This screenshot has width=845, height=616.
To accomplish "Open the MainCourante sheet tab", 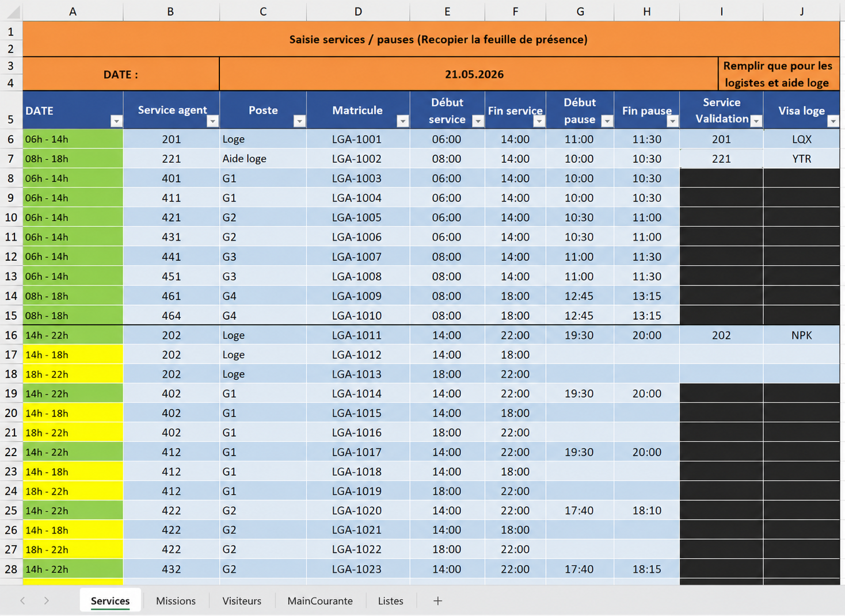I will pos(320,600).
